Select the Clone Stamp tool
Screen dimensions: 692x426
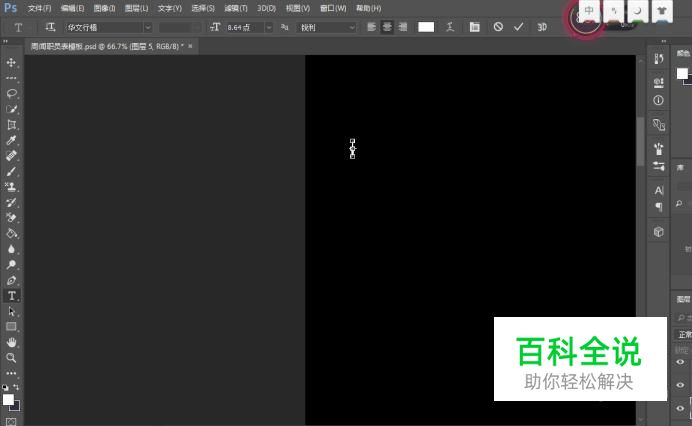tap(11, 187)
